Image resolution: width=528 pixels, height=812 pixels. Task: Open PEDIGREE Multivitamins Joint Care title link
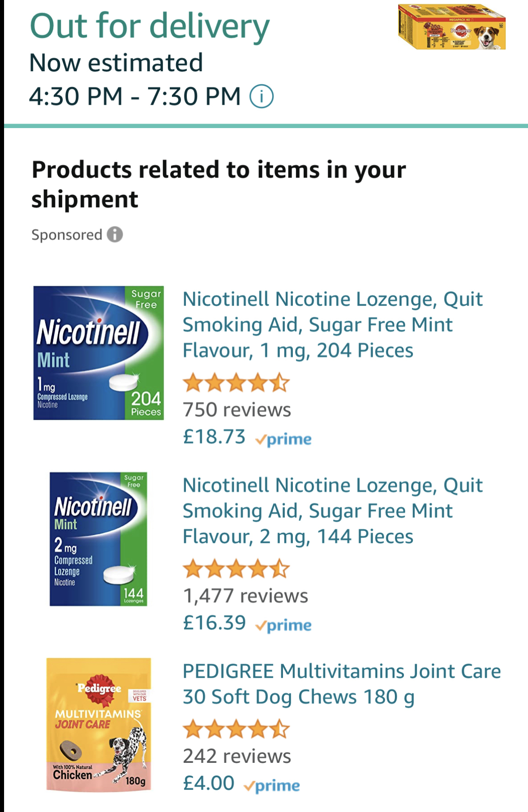[x=342, y=684]
